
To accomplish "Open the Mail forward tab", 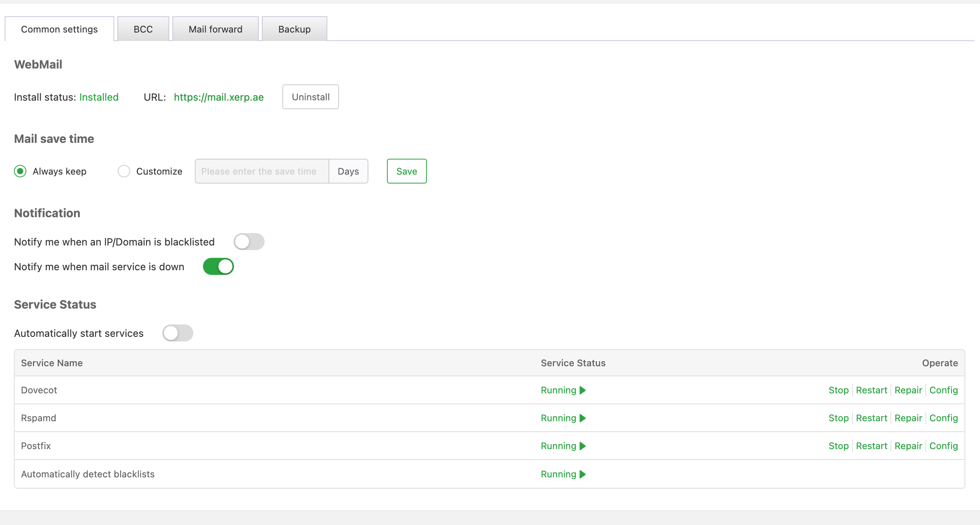I will click(215, 29).
